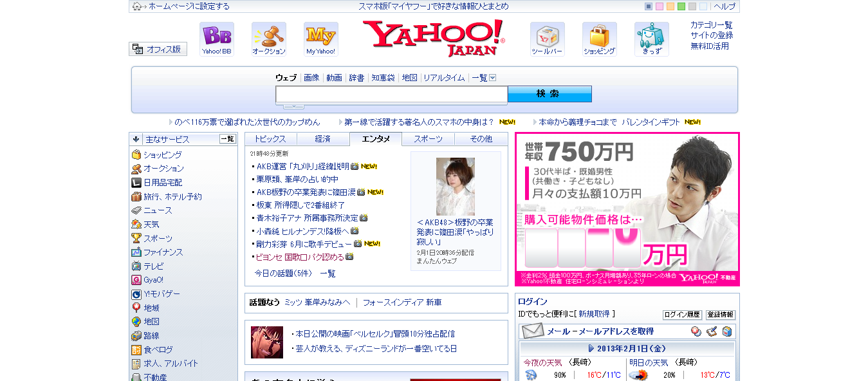Click the ショッピング sidebar icon
Screen dimensions: 868x381
[136, 155]
